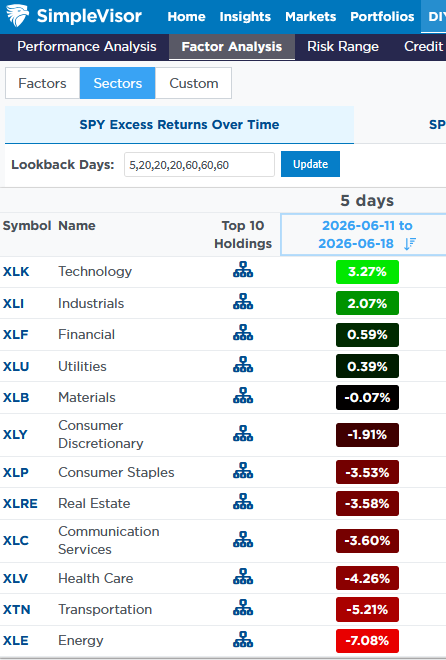The width and height of the screenshot is (446, 660).
Task: Open the Markets menu
Action: pos(311,16)
